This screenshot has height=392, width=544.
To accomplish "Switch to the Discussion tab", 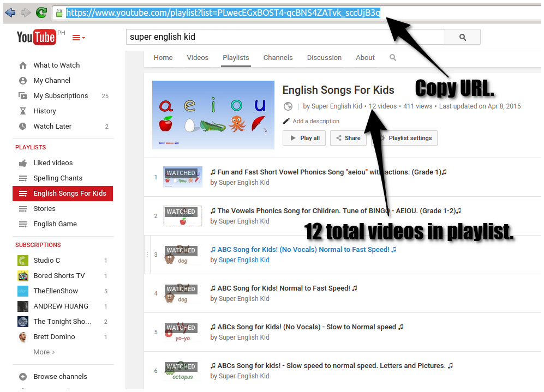I will (x=324, y=58).
